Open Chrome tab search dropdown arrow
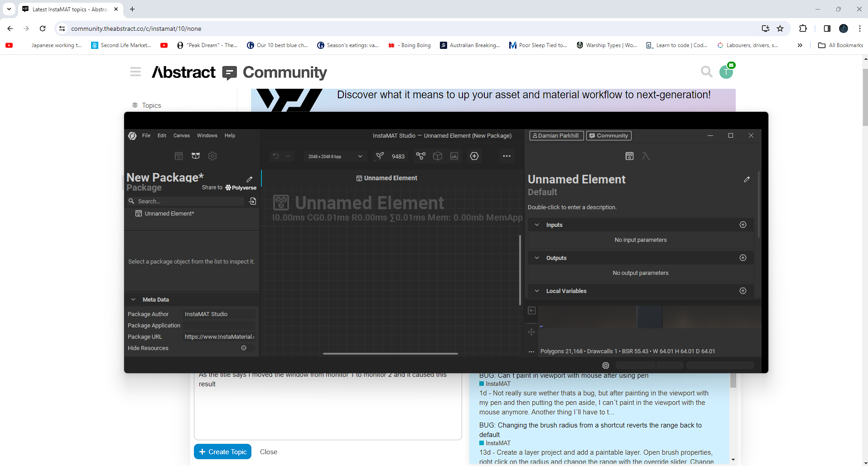868x466 pixels. (9, 9)
